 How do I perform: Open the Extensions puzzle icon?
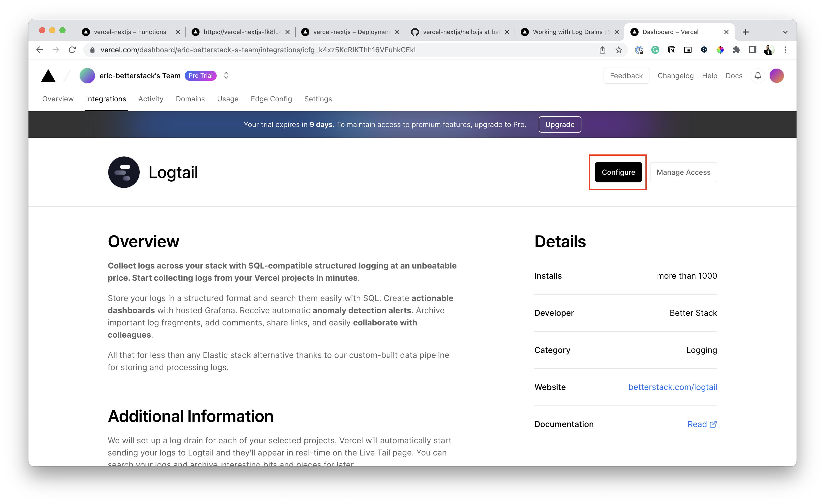737,50
